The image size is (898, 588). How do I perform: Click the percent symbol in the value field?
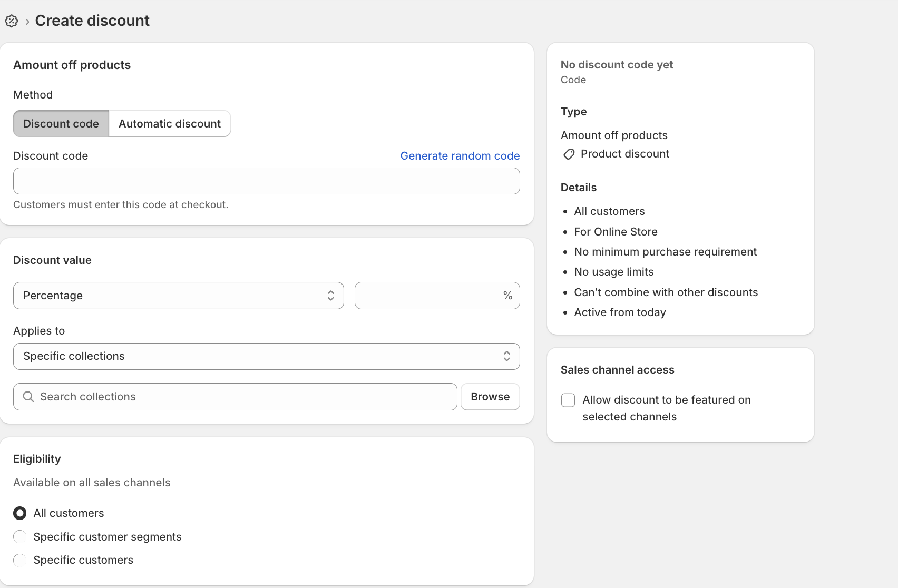(x=507, y=296)
